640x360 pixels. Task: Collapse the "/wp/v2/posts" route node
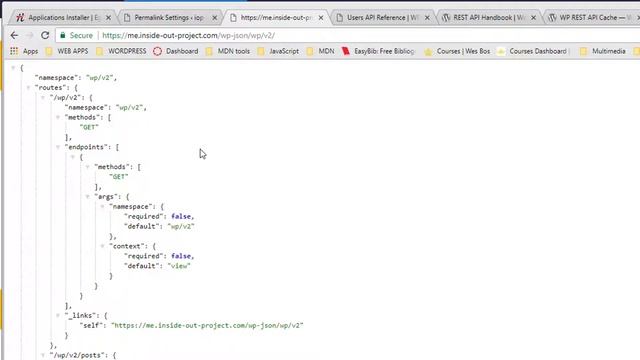click(x=43, y=355)
